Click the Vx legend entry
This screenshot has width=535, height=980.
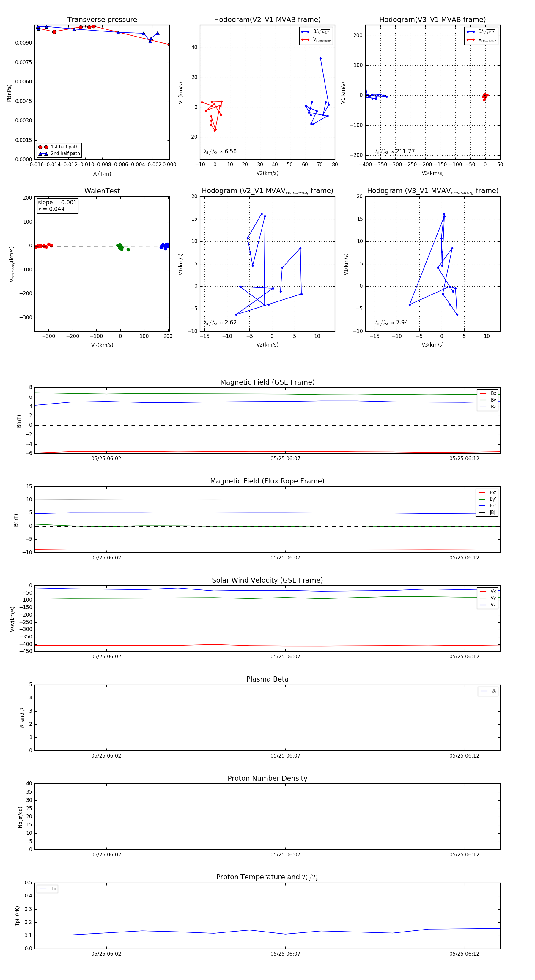tap(488, 592)
